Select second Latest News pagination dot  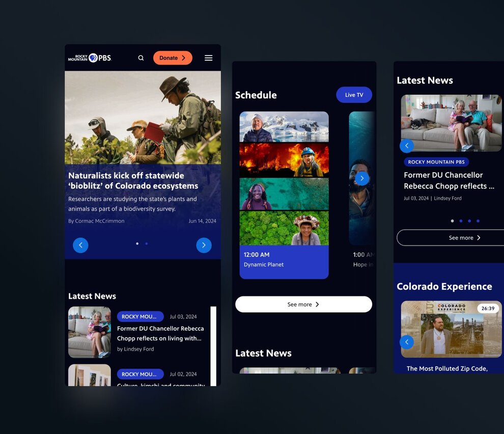coord(461,221)
